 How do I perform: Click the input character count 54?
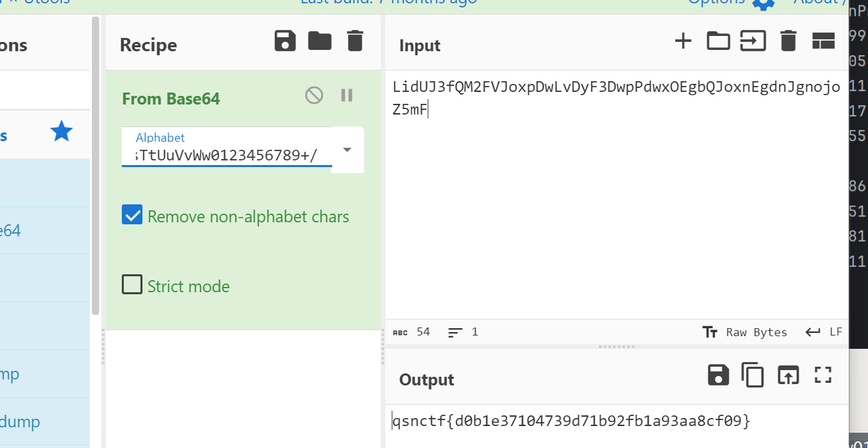[412, 332]
